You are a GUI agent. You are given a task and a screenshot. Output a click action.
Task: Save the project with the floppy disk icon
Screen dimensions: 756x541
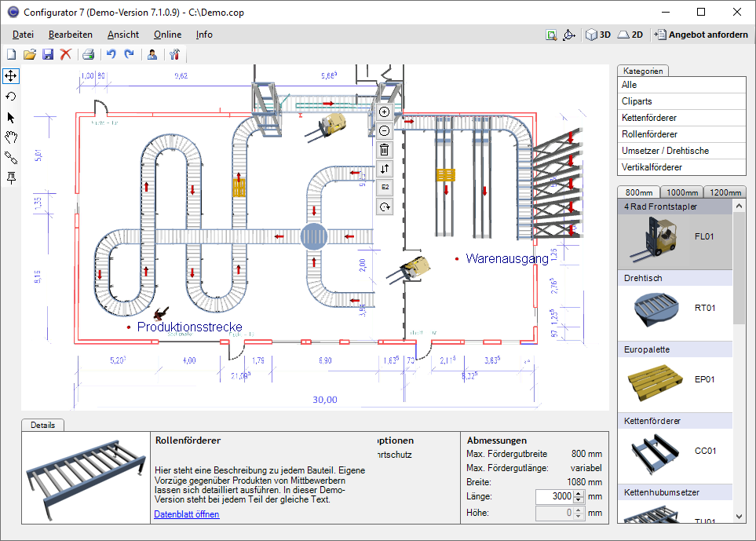[x=48, y=54]
